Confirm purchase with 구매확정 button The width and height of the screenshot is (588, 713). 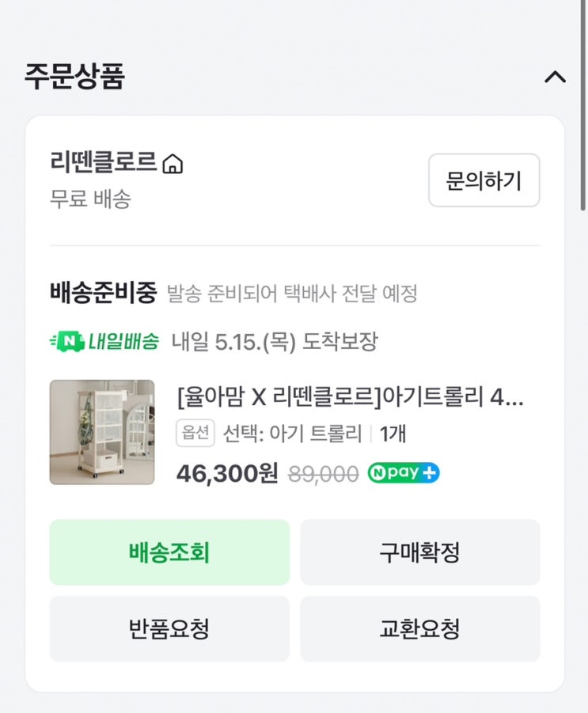click(419, 552)
